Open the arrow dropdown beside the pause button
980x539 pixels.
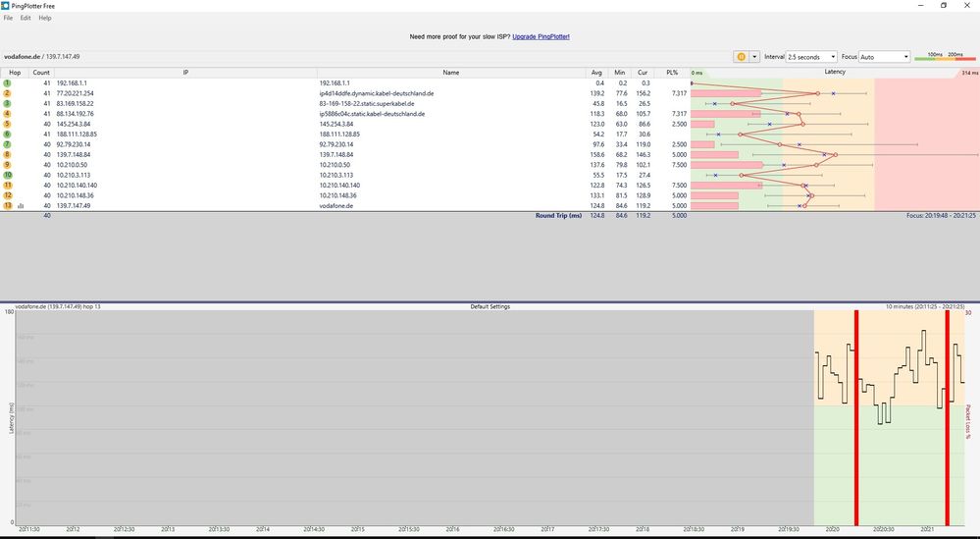pos(754,56)
